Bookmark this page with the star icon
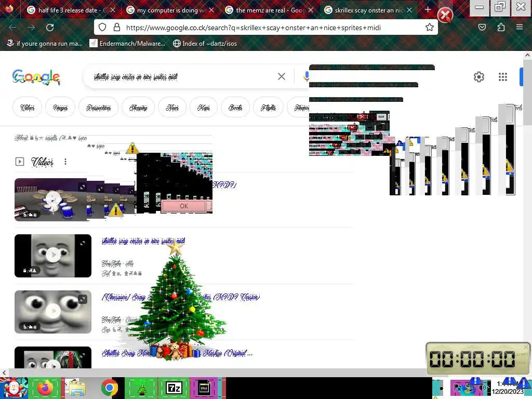532x399 pixels. tap(430, 28)
